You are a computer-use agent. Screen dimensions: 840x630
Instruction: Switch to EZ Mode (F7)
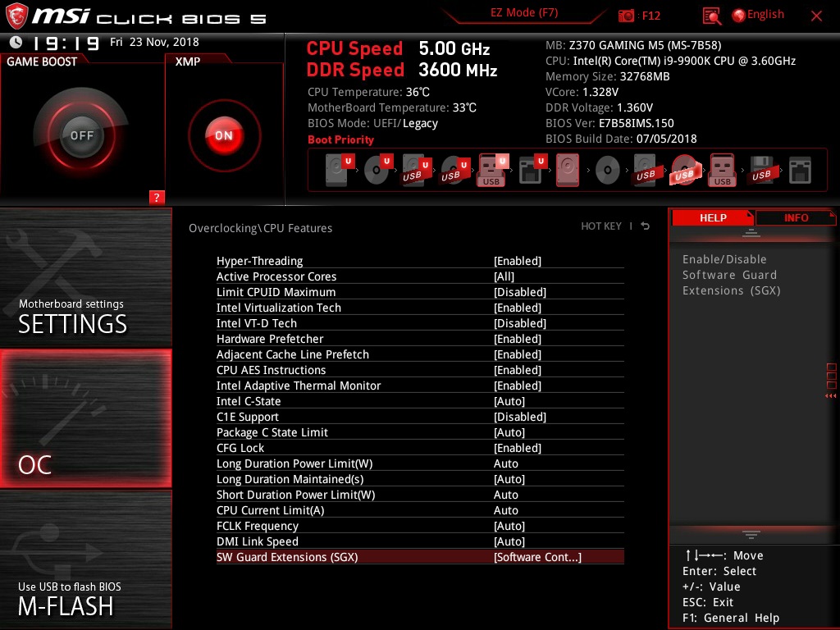524,13
